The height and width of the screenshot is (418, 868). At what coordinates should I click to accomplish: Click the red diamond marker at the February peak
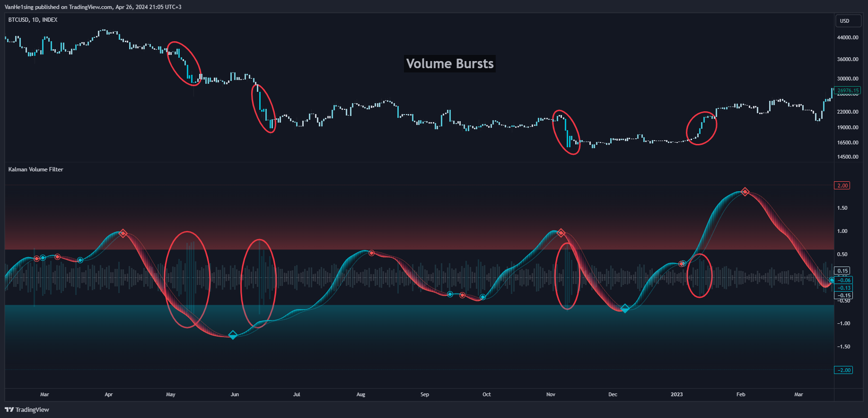[x=745, y=192]
